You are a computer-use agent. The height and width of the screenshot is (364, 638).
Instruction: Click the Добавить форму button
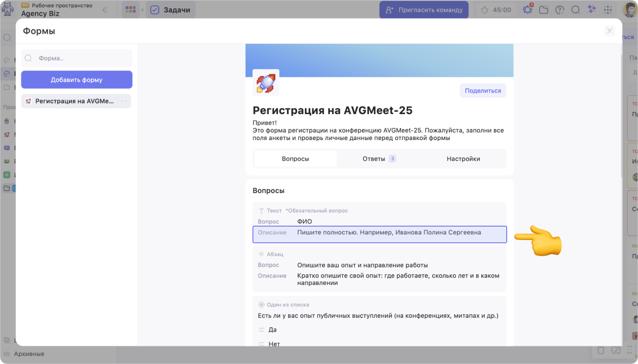coord(76,80)
